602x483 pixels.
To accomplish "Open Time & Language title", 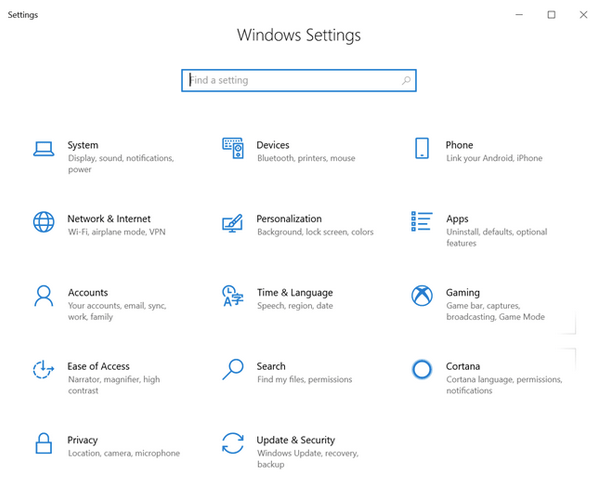I will (295, 293).
